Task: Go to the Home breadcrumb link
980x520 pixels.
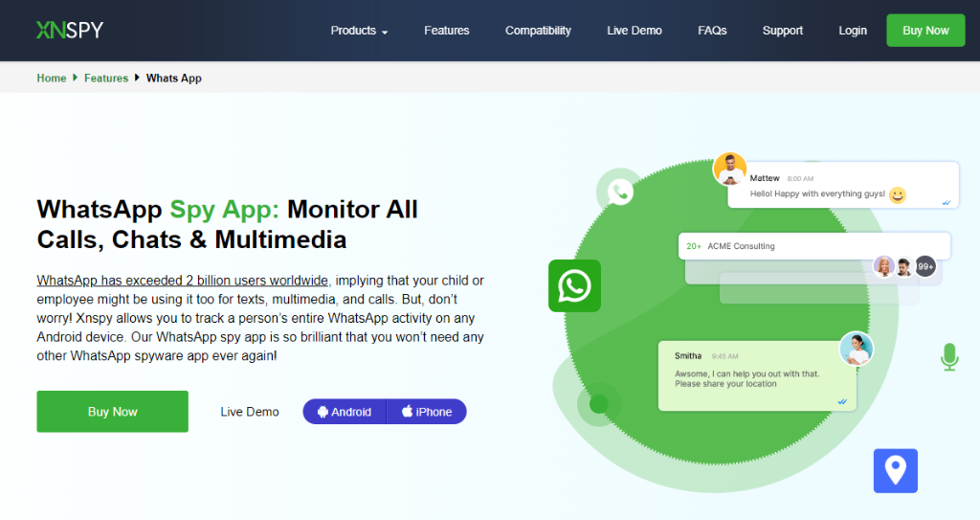Action: 52,79
